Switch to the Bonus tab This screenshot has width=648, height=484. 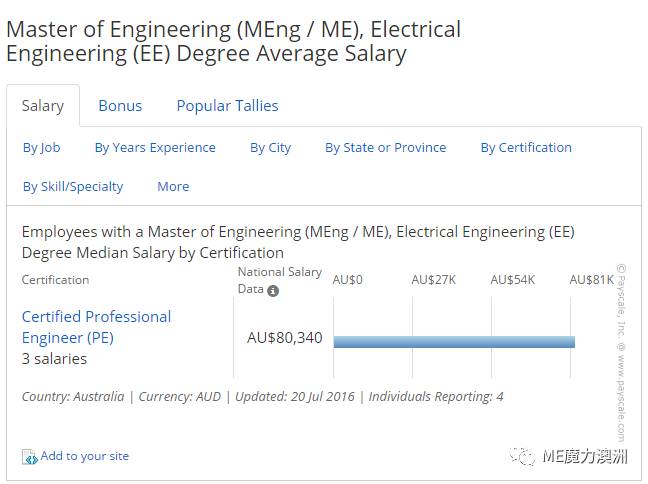[x=120, y=106]
